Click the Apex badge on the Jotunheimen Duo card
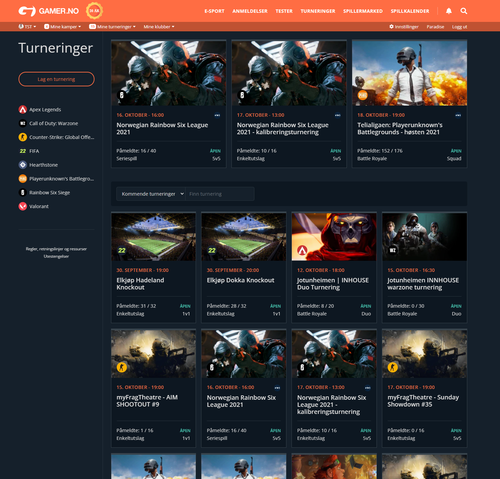The height and width of the screenshot is (479, 500). pos(302,250)
